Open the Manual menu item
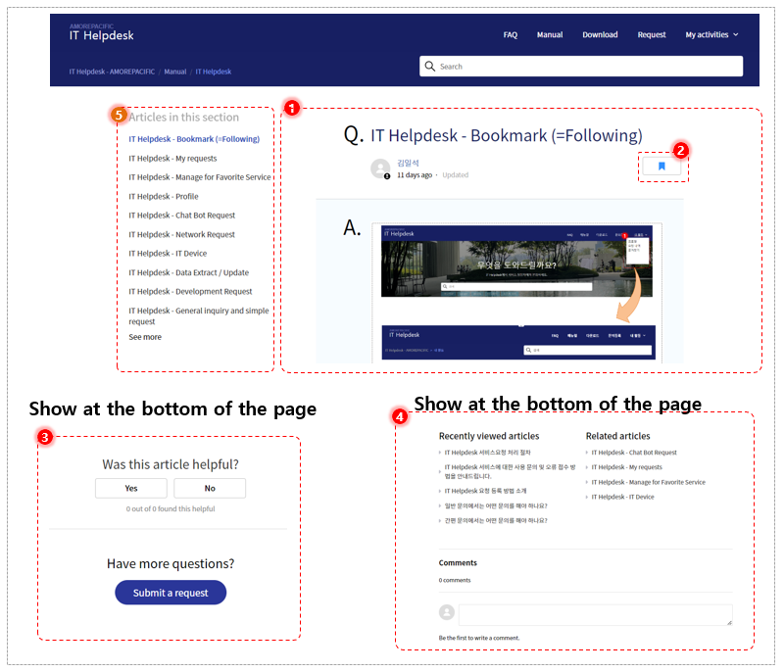Screen dimensions: 784x672 [550, 34]
